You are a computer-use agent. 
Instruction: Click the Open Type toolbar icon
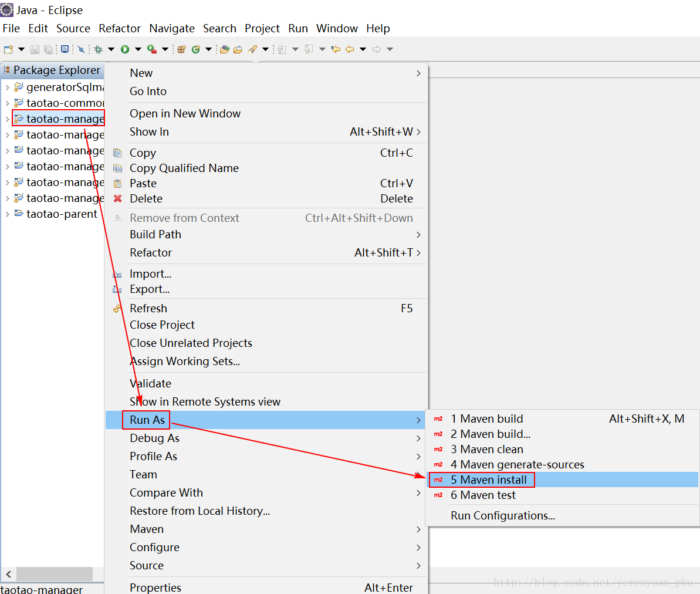click(x=225, y=49)
